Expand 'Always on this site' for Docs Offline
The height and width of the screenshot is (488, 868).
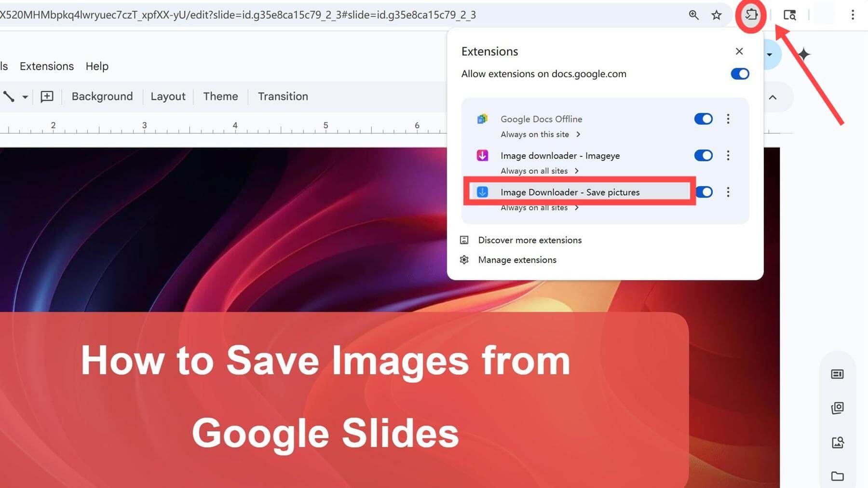tap(540, 135)
